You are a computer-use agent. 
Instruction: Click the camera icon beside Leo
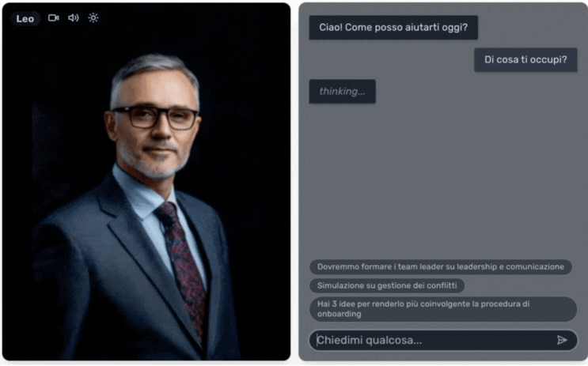[54, 18]
